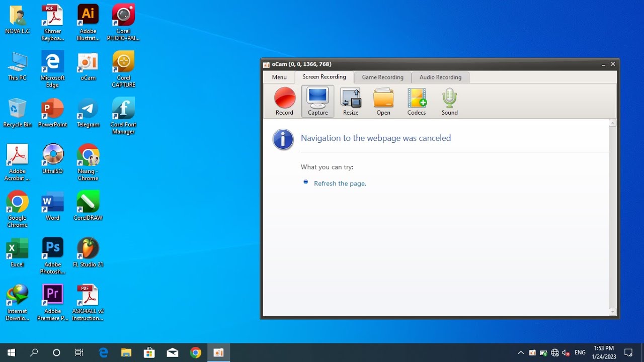
Task: Click the scroll-up arrow in the oCam page
Action: pyautogui.click(x=612, y=123)
